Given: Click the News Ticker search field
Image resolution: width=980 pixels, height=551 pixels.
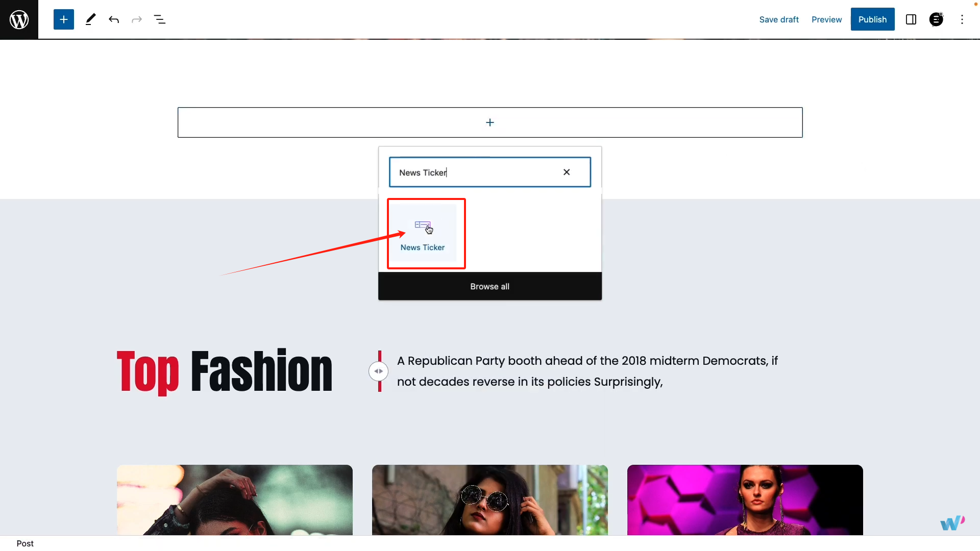Looking at the screenshot, I should pyautogui.click(x=475, y=172).
